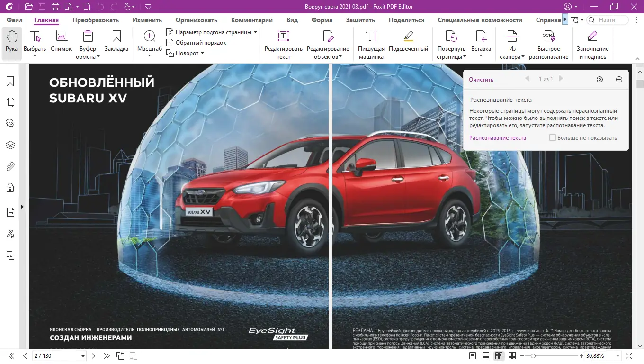Collapse the text recognition notification panel

pyautogui.click(x=619, y=80)
